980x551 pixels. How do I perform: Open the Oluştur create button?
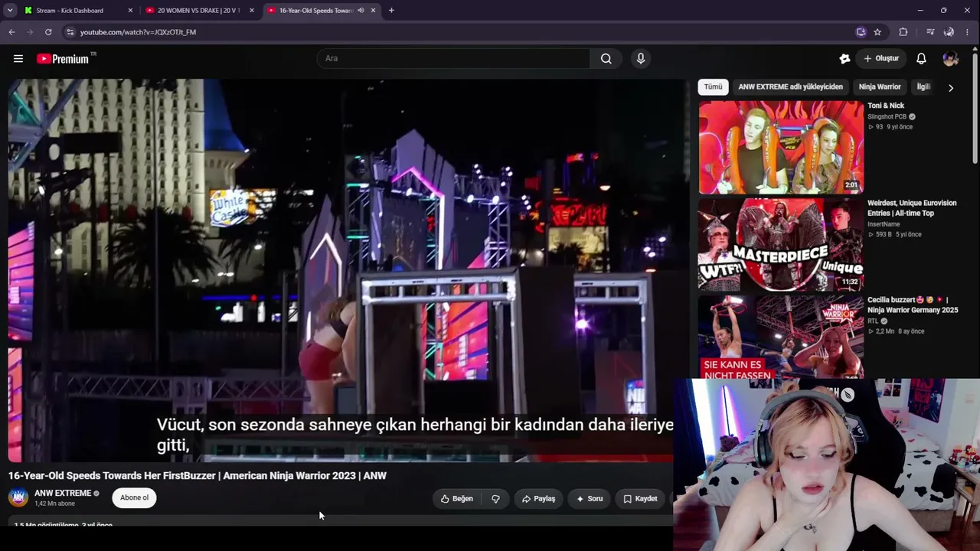pos(881,59)
